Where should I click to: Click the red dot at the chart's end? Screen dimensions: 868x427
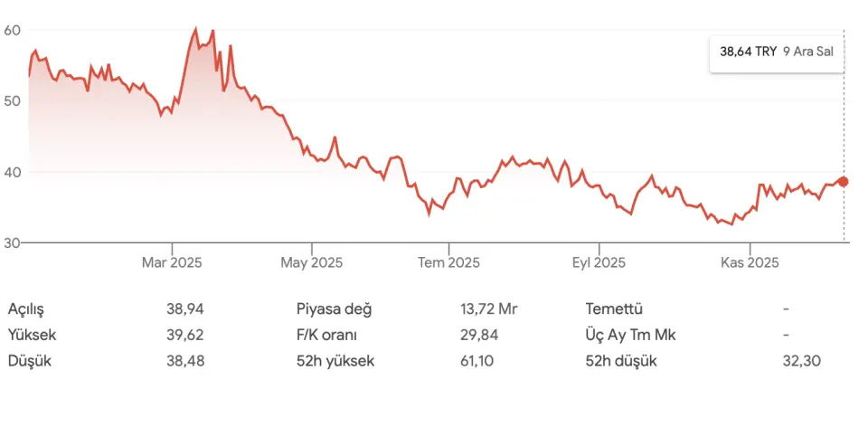pos(844,182)
